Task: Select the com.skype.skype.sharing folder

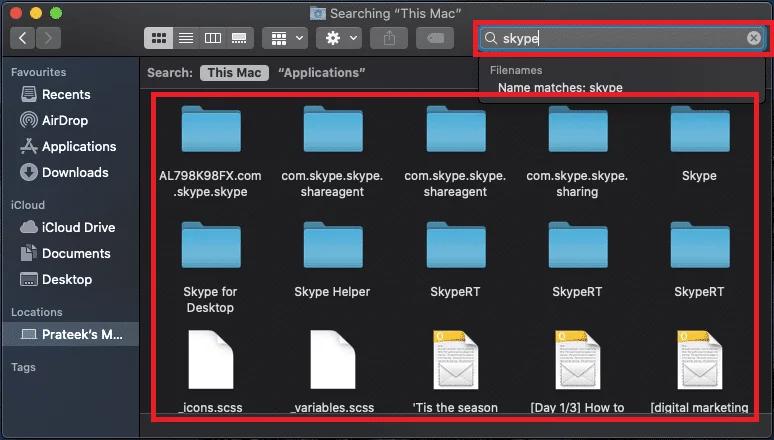Action: click(x=578, y=151)
